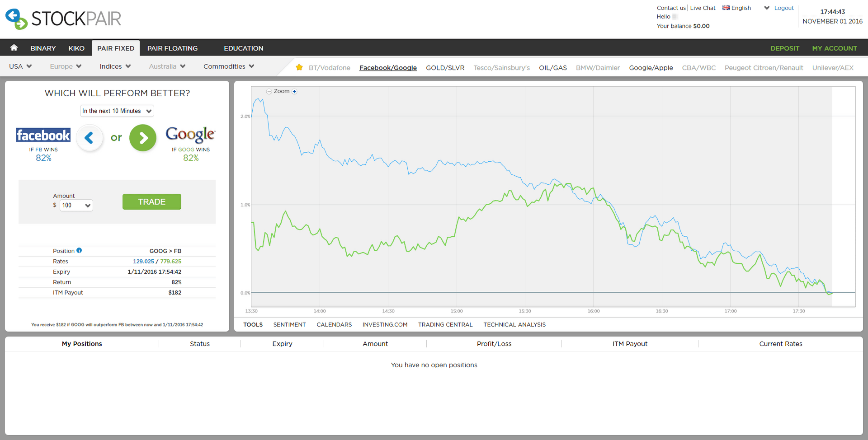The image size is (868, 440).
Task: Open the SENTIMENT tab
Action: (x=289, y=324)
